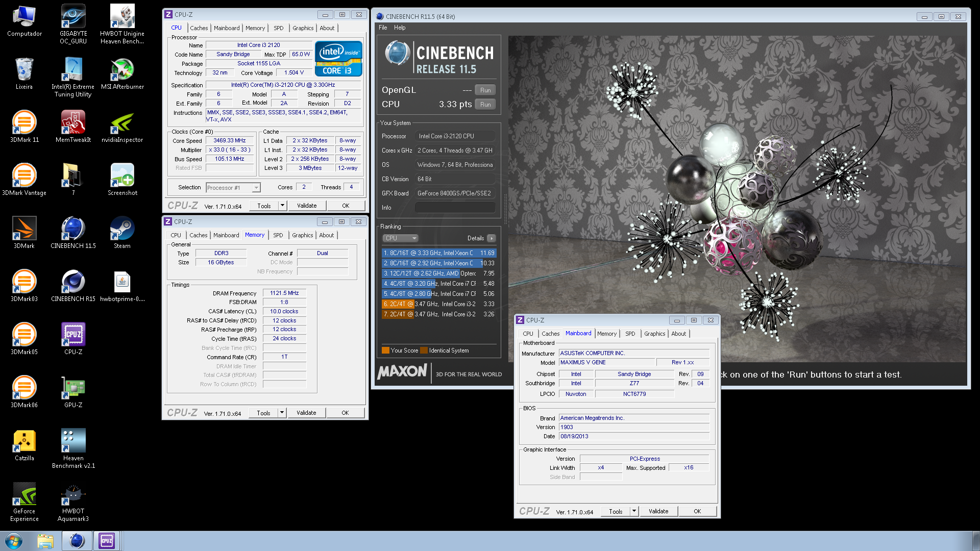980x551 pixels.
Task: Open Intel Extreme Tuning Utility icon
Action: (73, 78)
